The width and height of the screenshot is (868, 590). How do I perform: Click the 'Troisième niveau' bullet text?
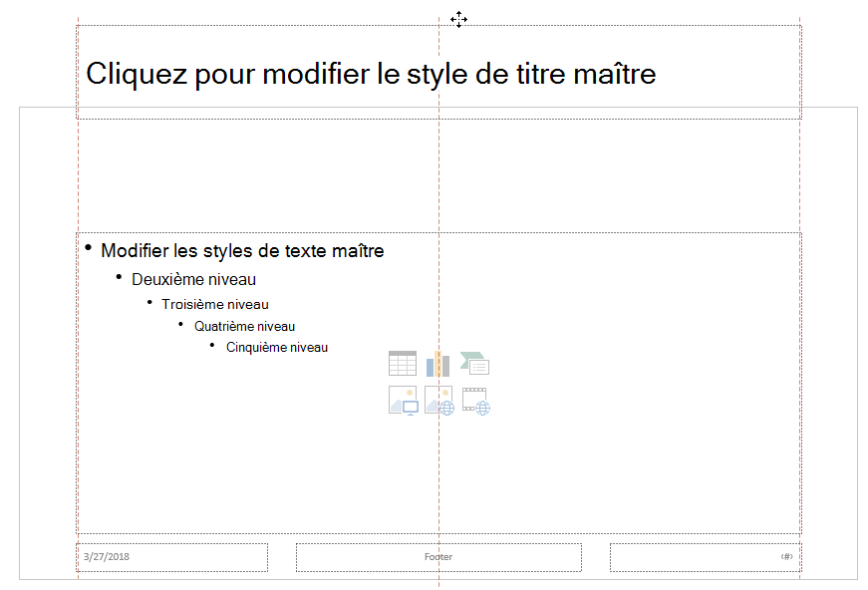(x=215, y=304)
